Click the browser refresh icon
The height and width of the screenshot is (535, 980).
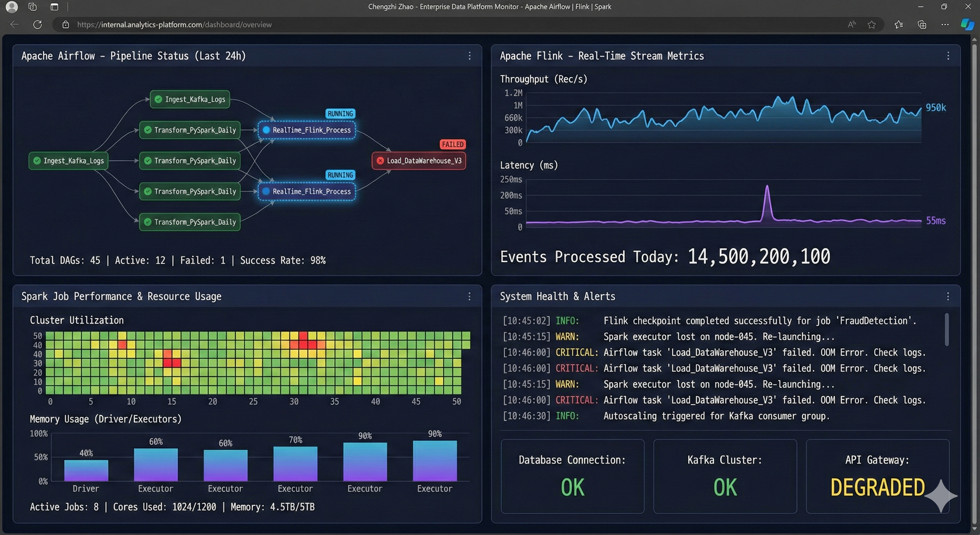[37, 25]
